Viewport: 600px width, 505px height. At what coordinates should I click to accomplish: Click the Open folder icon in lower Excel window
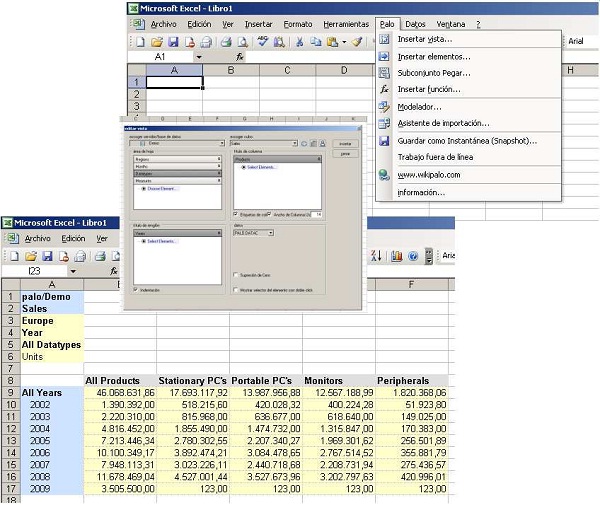[x=31, y=256]
